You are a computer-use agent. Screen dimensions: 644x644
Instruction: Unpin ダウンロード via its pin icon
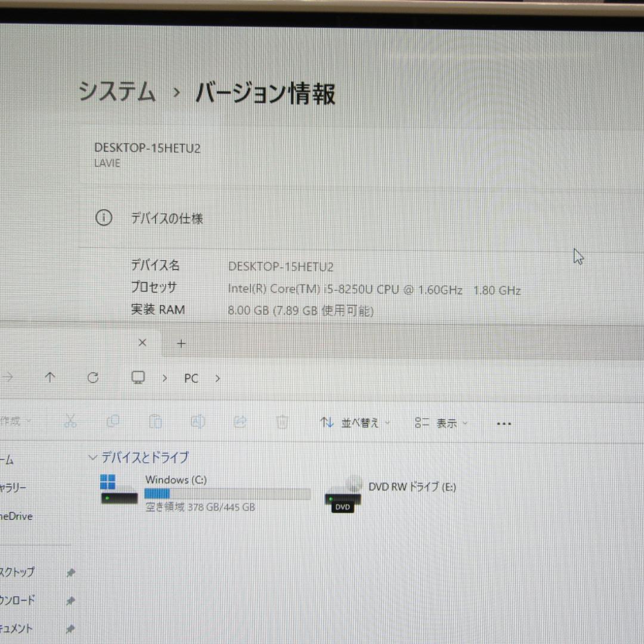coord(70,600)
